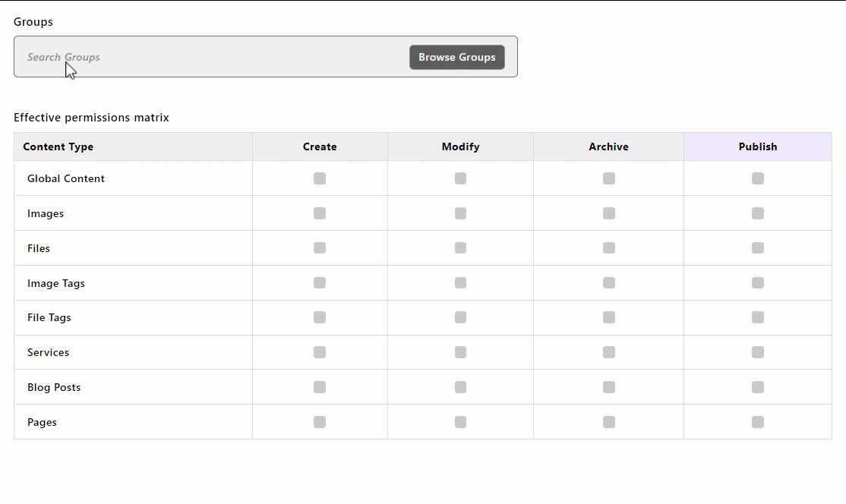Check Create box in Pages row
This screenshot has height=504, width=846.
(320, 422)
